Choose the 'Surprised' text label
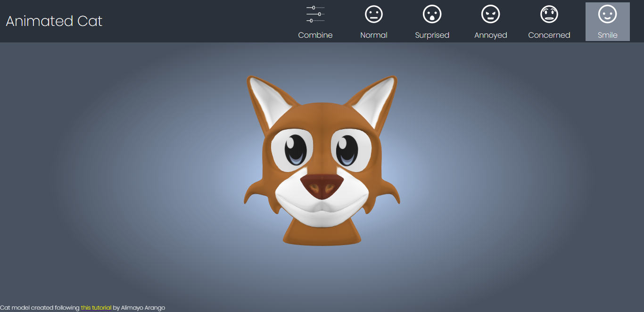The height and width of the screenshot is (312, 644). click(432, 35)
